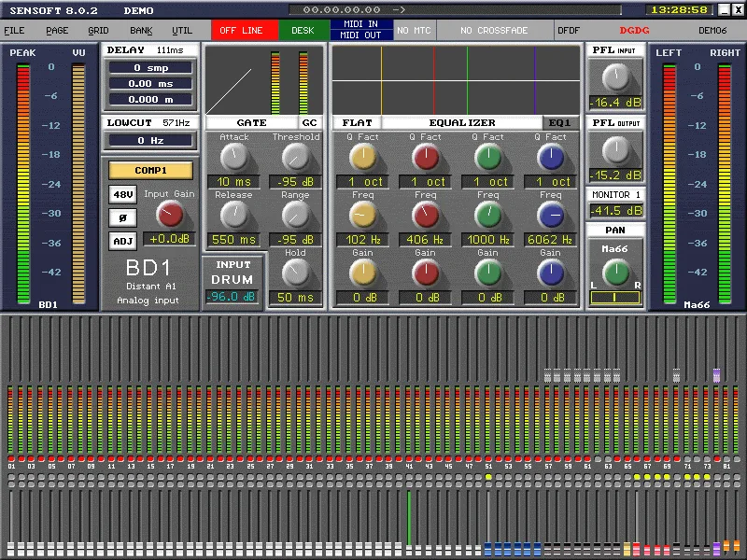Click the INPUT DRUM -96.0 dB value
Screen dimensions: 747x560
point(233,297)
